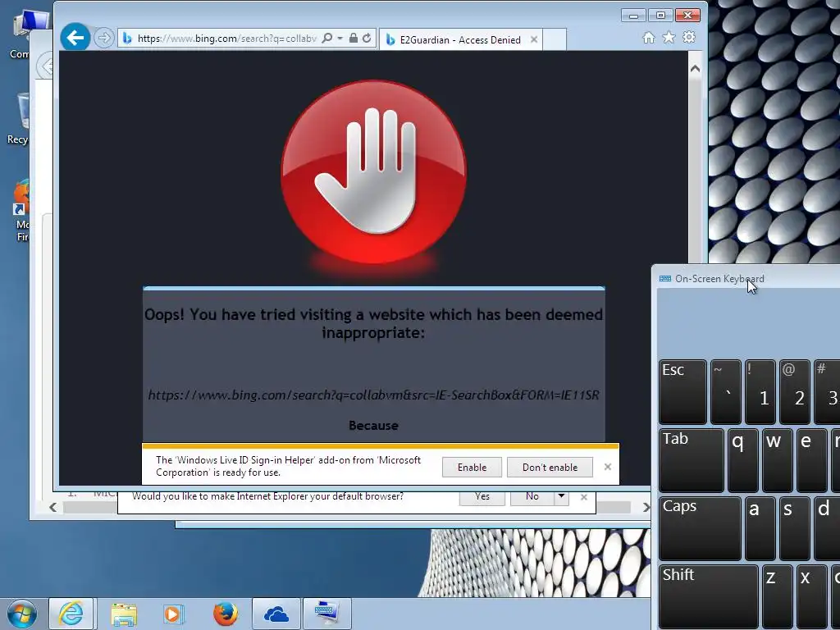This screenshot has height=630, width=840.
Task: Enable the Windows Live ID Sign-in Helper add-on
Action: 472,467
